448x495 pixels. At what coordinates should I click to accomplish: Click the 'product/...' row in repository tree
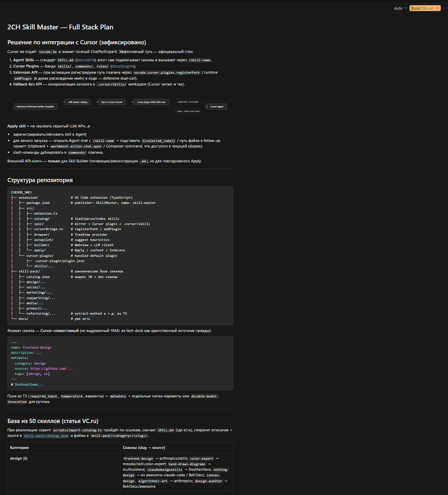(x=37, y=308)
